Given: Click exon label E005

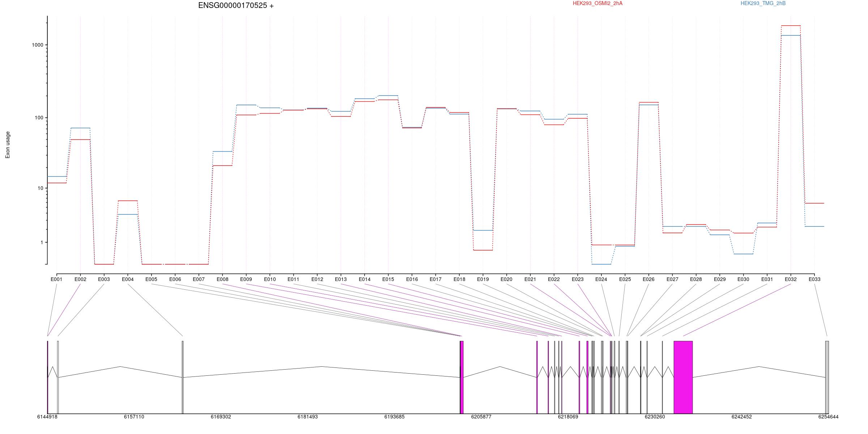Looking at the screenshot, I should [x=151, y=279].
